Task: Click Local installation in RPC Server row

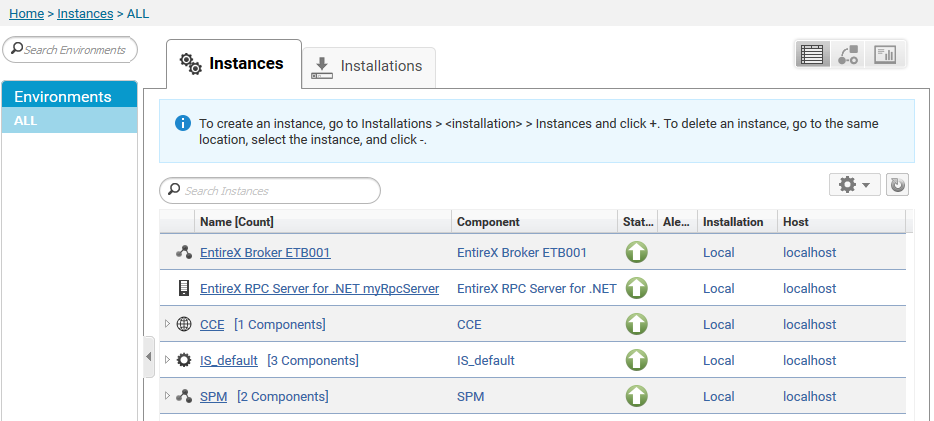Action: click(718, 288)
